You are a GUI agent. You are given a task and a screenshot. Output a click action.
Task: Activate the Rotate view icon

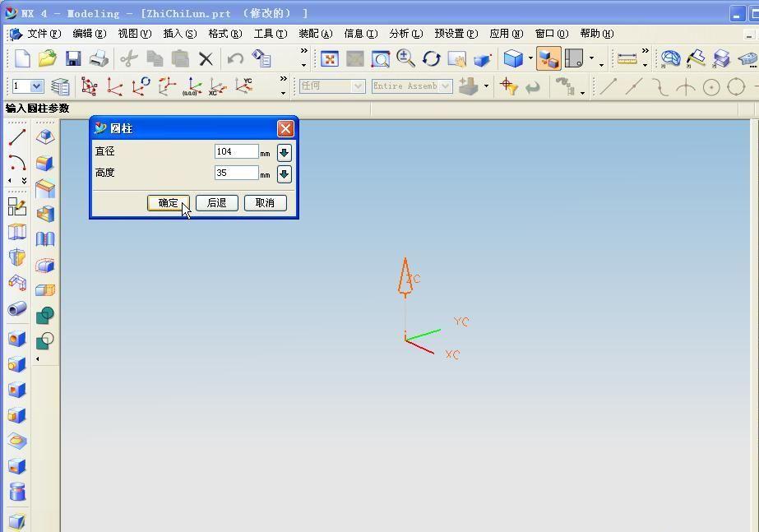click(431, 58)
